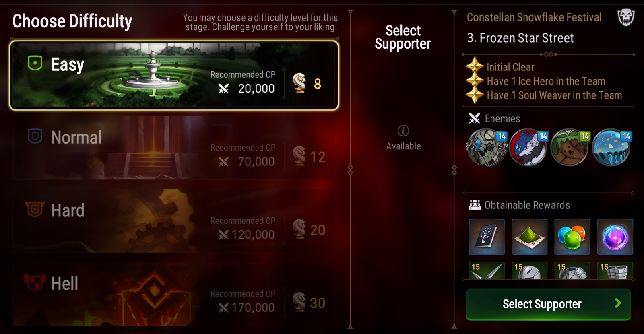Select the tree stump enemy portrait

[570, 147]
